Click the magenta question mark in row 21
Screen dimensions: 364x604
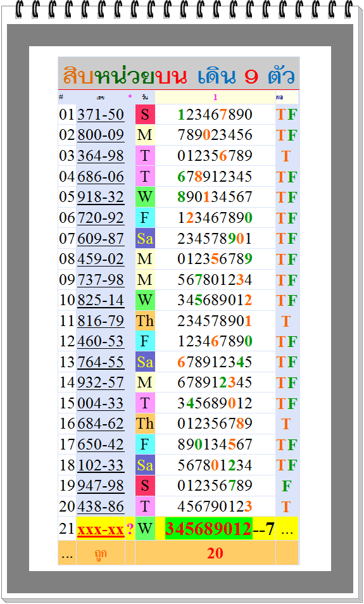click(130, 529)
